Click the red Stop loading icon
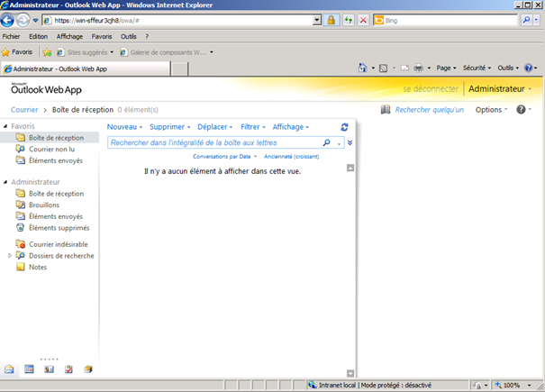Screen dimensions: 545x392 click(363, 20)
